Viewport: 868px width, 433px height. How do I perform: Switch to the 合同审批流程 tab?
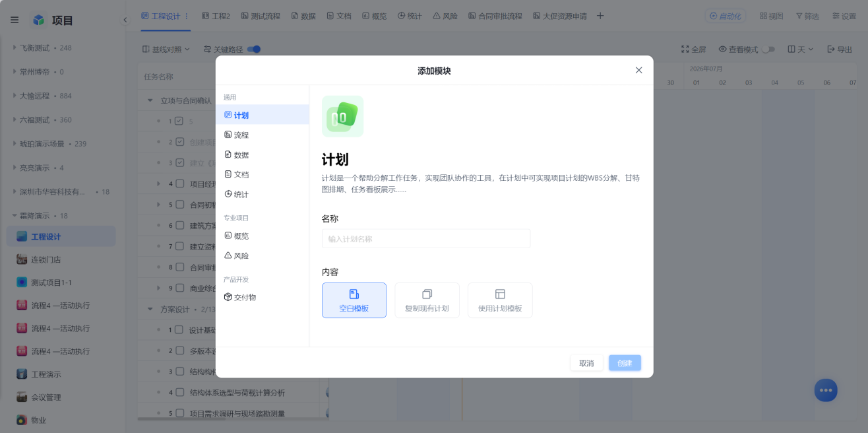(x=495, y=16)
